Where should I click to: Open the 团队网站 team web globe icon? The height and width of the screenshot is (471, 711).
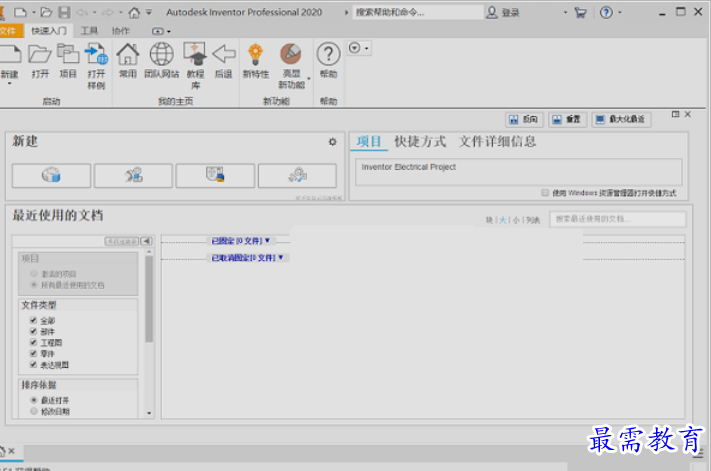click(x=161, y=54)
